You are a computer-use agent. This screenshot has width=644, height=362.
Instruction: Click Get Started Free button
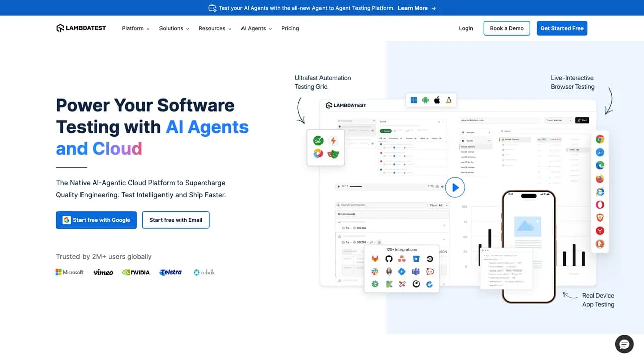point(562,28)
